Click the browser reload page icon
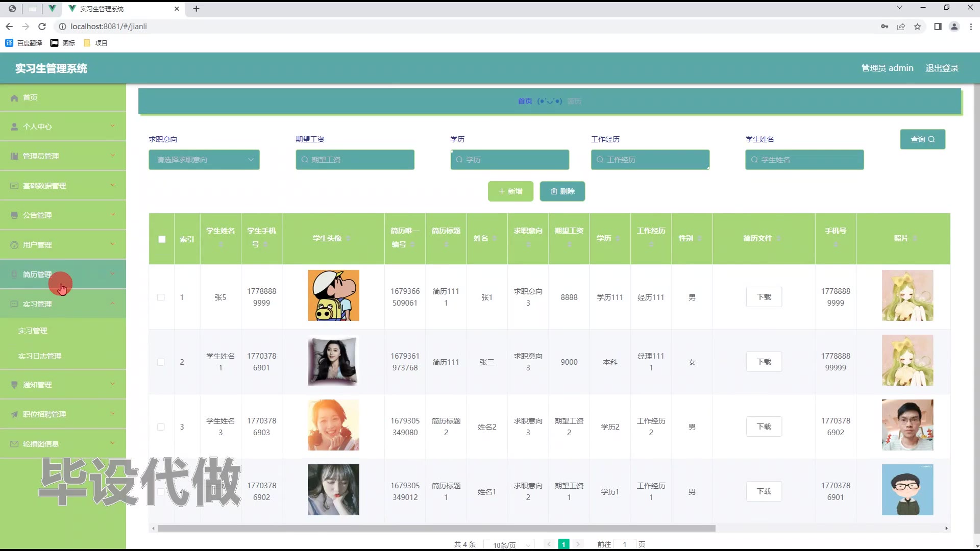This screenshot has width=980, height=551. tap(42, 27)
